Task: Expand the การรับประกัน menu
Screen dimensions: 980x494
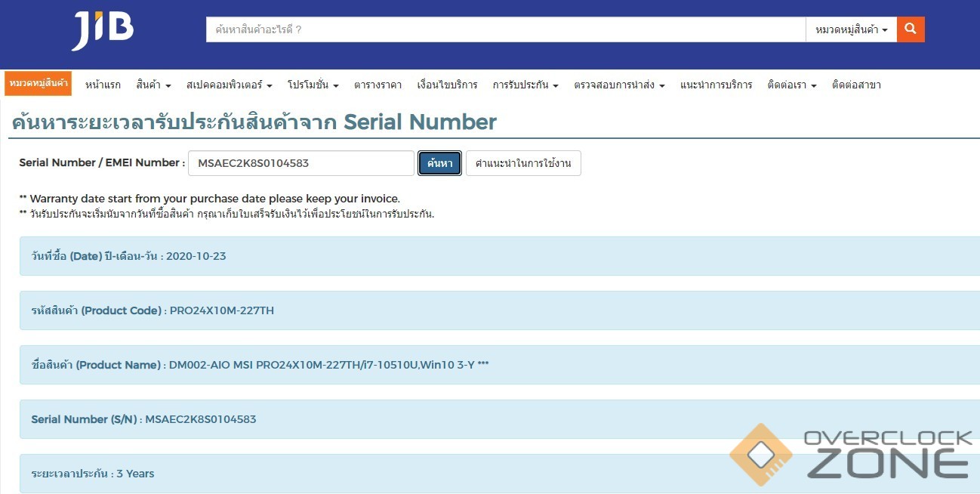Action: (x=525, y=85)
